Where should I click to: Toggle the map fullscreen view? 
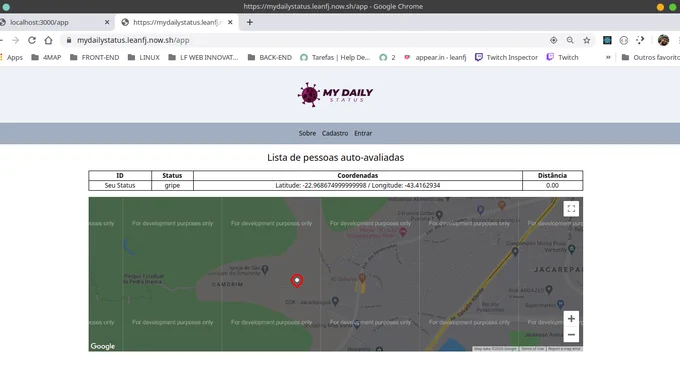click(x=571, y=209)
